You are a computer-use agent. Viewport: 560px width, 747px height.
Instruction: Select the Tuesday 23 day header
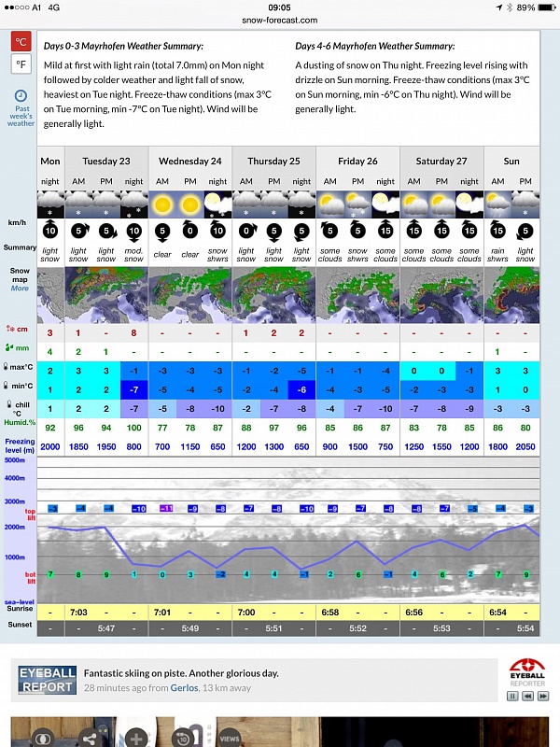106,161
